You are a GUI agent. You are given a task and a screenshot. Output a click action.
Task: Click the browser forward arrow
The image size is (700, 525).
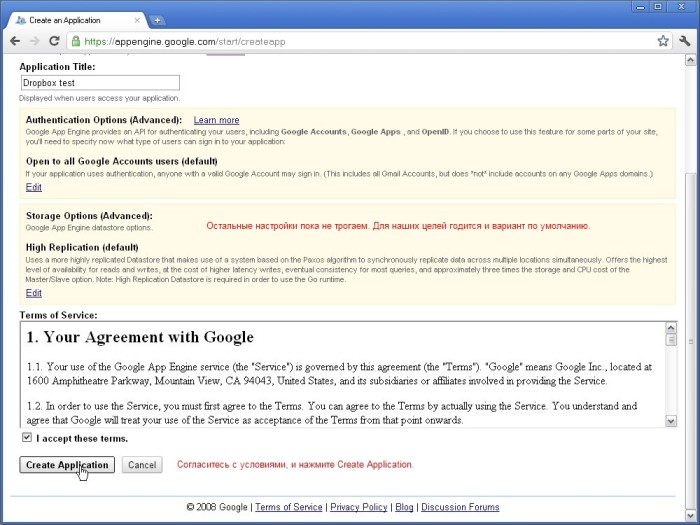pyautogui.click(x=34, y=41)
